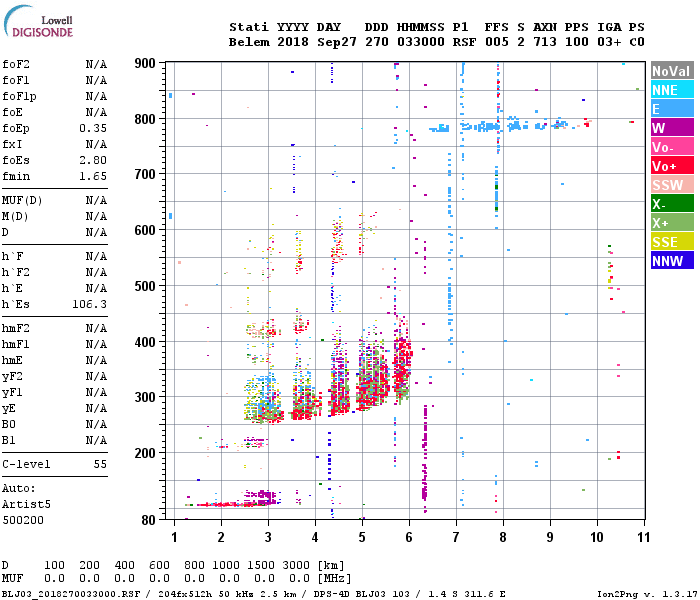Click the foF1 parameter label
Viewport: 700px width, 600px height.
(x=16, y=80)
